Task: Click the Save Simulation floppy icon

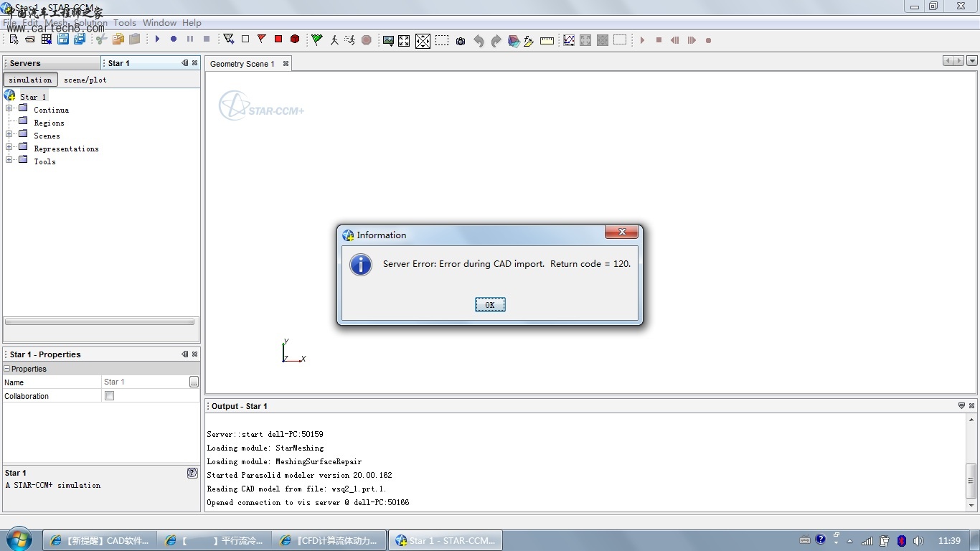Action: point(62,39)
